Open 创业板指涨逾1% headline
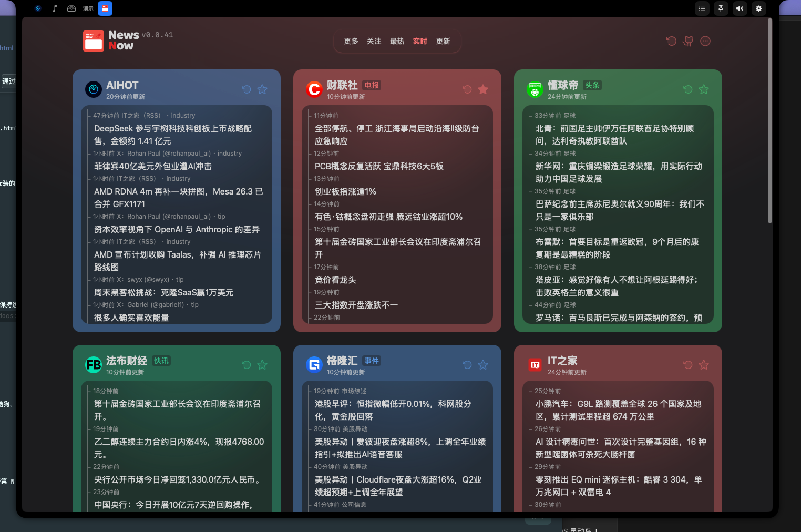Screen dimensions: 801x532 point(346,191)
